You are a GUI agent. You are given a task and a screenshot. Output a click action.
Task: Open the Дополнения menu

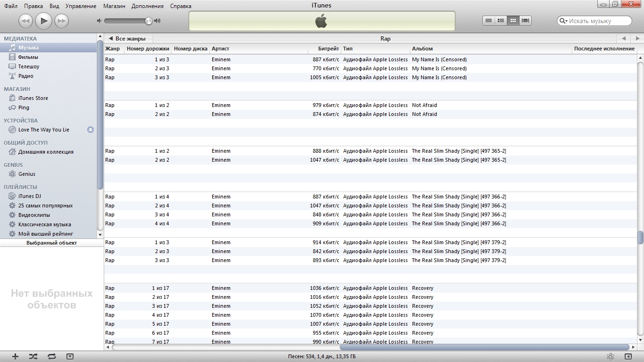point(148,6)
